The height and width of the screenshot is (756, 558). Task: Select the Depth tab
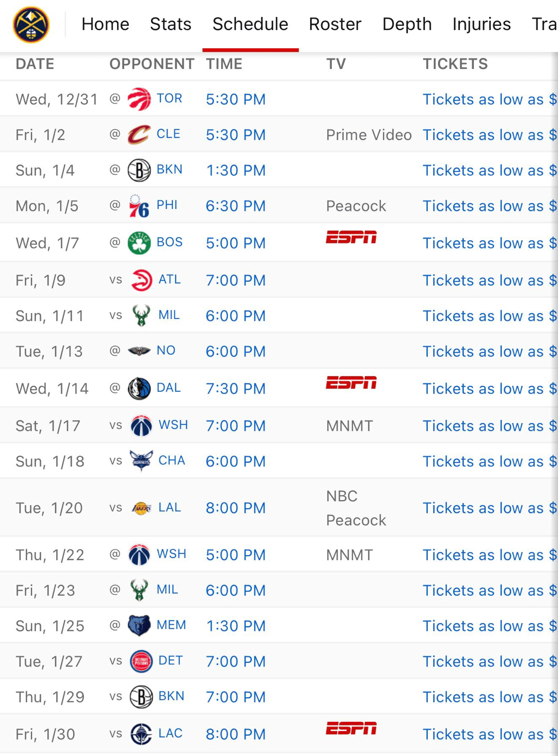point(407,24)
